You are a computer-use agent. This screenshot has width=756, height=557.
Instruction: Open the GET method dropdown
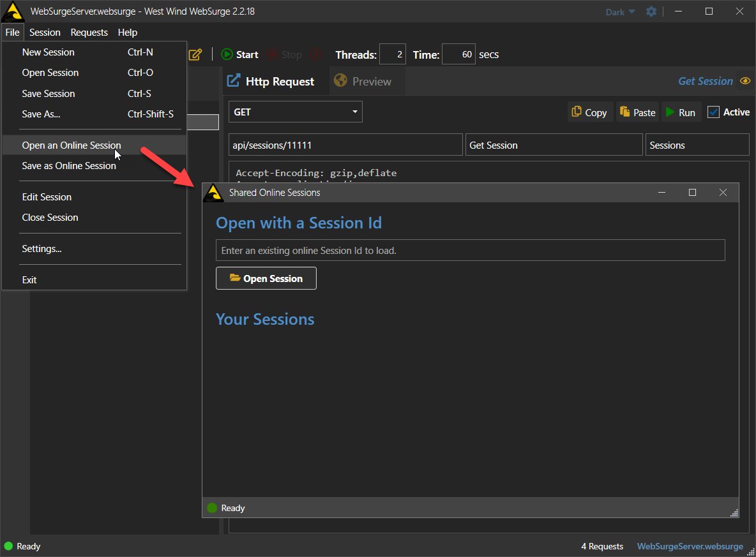(x=295, y=112)
